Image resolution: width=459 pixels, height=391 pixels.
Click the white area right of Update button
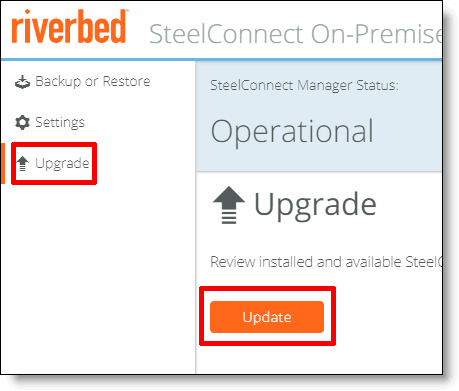point(388,317)
